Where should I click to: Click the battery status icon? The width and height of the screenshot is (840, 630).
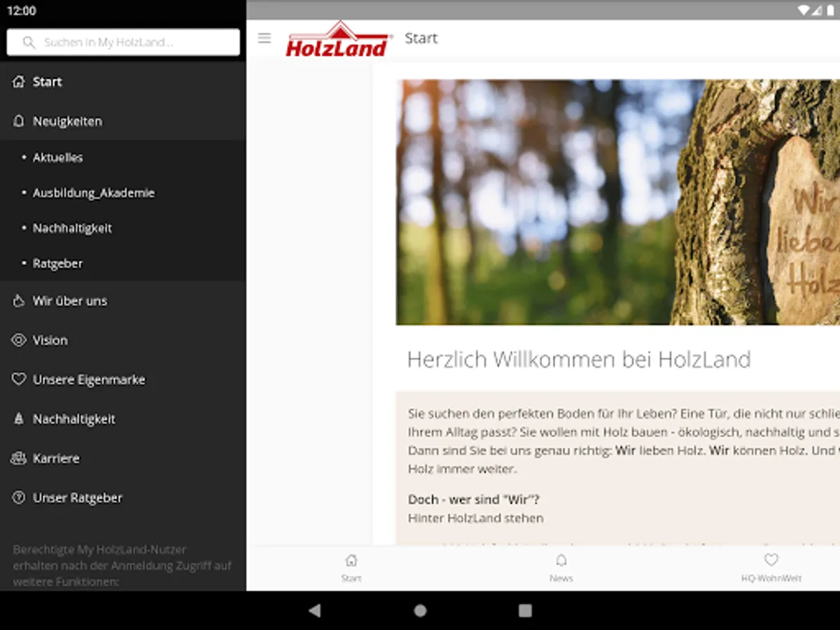pyautogui.click(x=830, y=10)
